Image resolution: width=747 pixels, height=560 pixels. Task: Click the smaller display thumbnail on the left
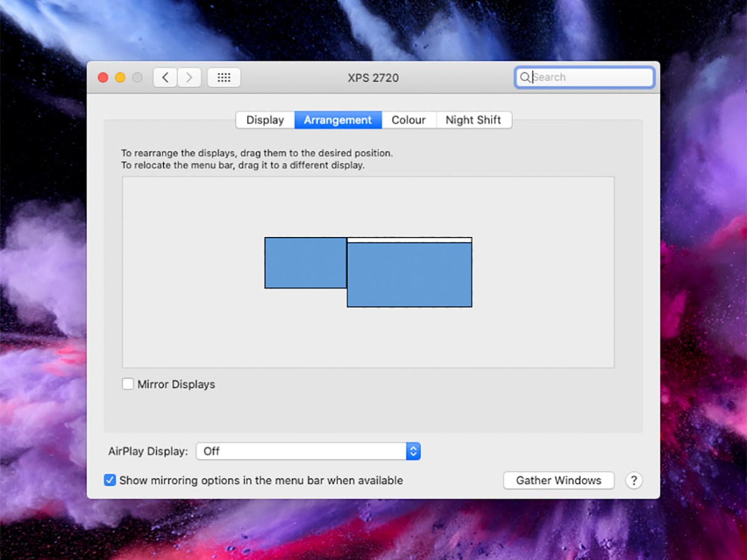click(x=305, y=263)
